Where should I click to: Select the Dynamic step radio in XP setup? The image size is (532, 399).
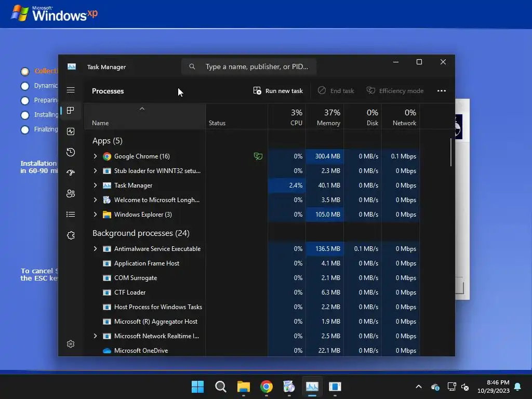click(25, 86)
